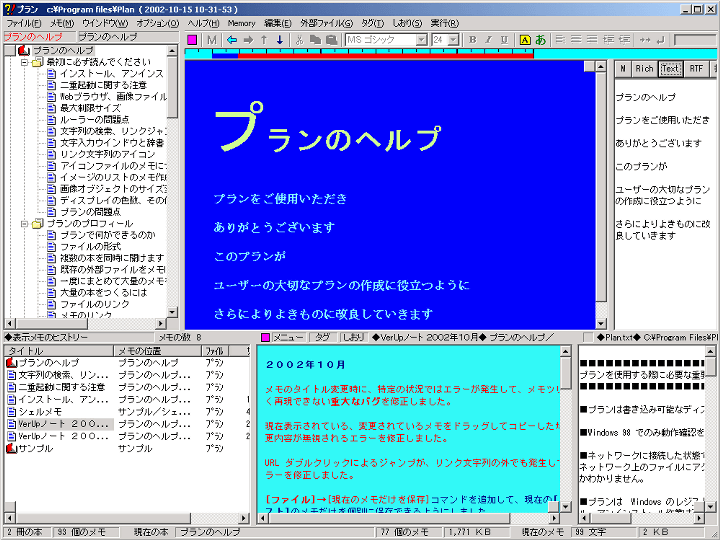The height and width of the screenshot is (540, 720).
Task: Toggle the checkbox before ◆Plan.txt path
Action: point(587,338)
